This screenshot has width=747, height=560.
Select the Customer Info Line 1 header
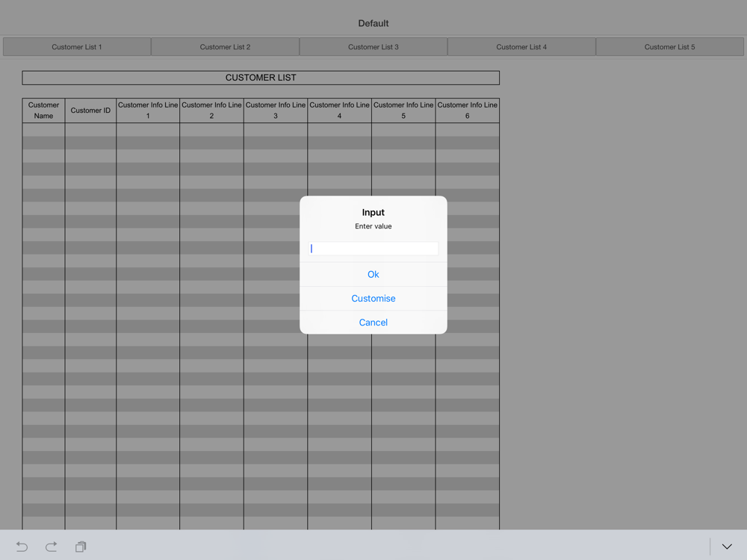pyautogui.click(x=148, y=111)
